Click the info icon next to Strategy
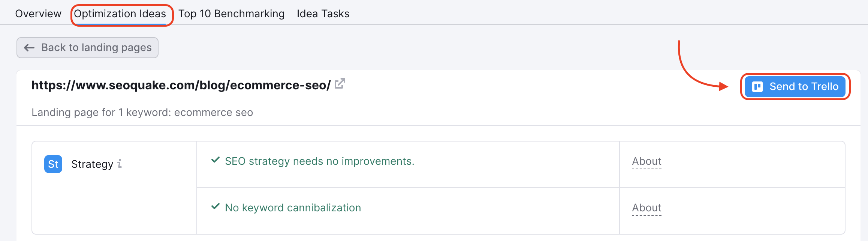Screen dimensions: 868x241 (120, 164)
